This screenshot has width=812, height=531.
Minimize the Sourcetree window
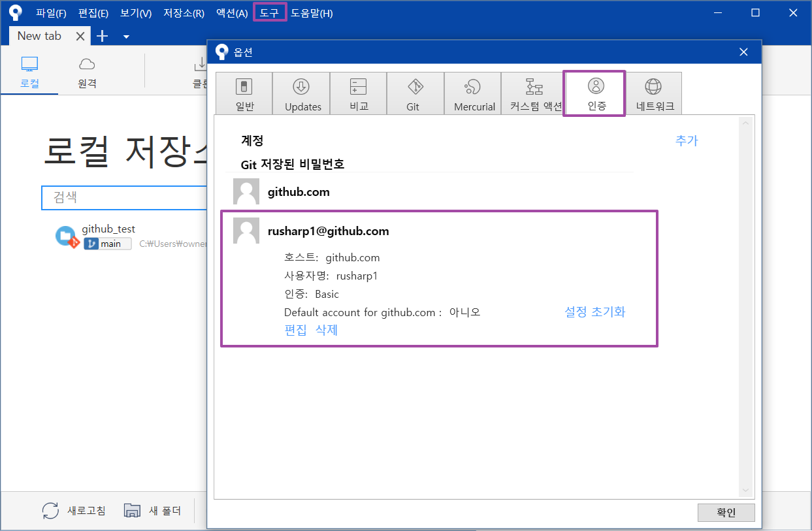(x=717, y=12)
